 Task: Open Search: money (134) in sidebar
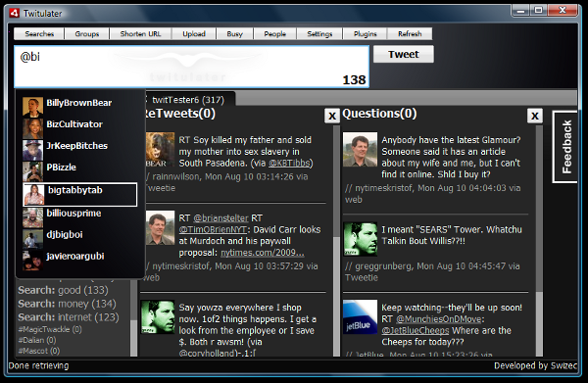tap(67, 304)
